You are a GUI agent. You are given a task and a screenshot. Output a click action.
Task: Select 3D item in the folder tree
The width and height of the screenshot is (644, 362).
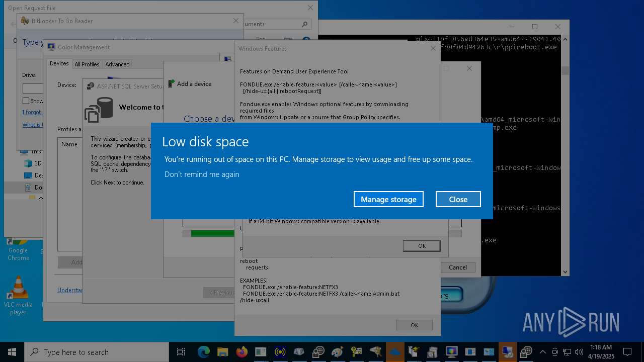(x=34, y=163)
